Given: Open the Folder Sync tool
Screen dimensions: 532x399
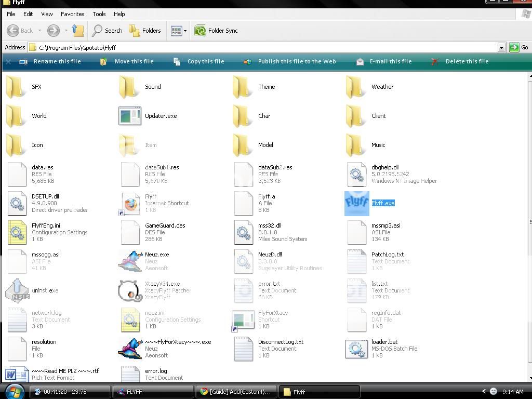Looking at the screenshot, I should [216, 31].
